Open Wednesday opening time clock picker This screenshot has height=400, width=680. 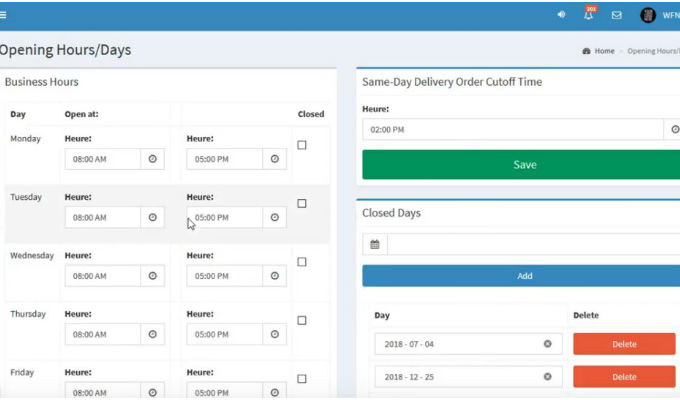point(153,276)
